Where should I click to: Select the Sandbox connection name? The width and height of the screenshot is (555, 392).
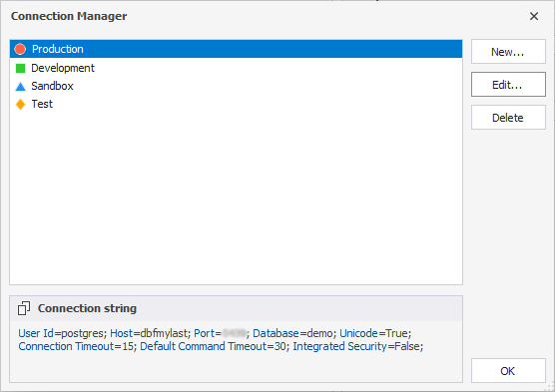point(52,86)
